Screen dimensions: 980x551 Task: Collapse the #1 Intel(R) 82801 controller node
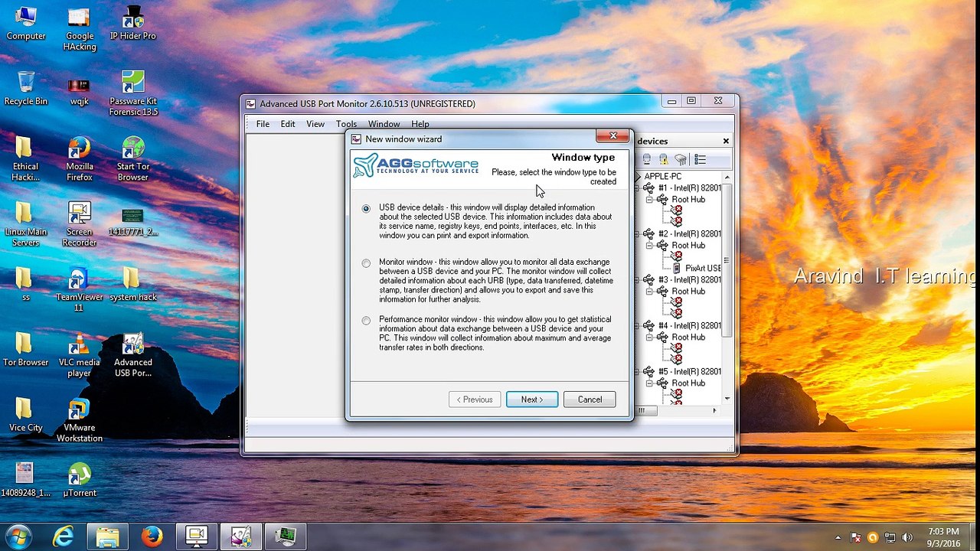coord(638,188)
